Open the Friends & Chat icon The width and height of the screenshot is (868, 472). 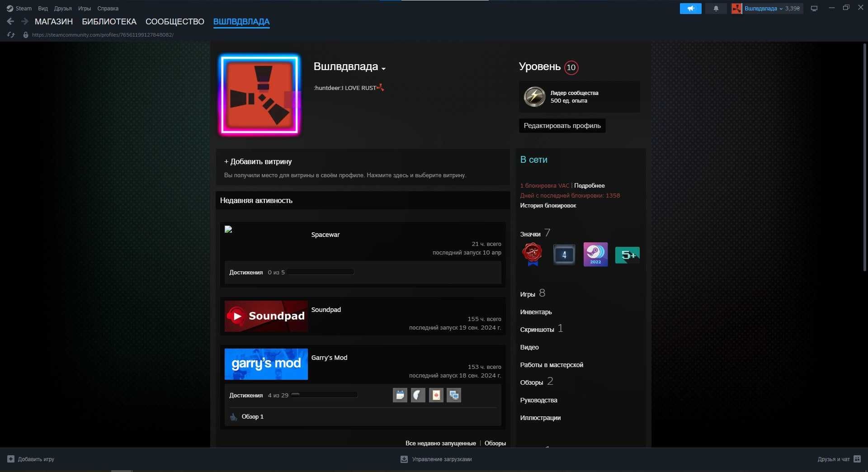(857, 459)
